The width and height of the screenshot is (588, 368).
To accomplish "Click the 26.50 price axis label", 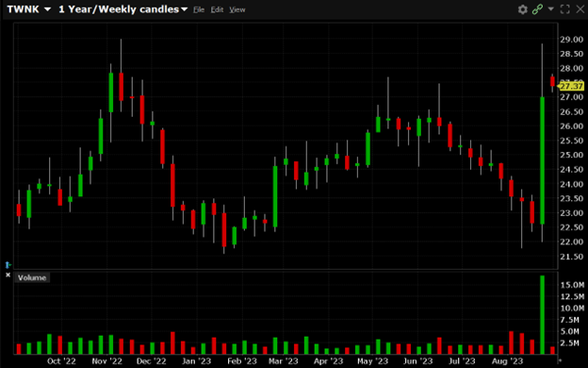I will [571, 111].
